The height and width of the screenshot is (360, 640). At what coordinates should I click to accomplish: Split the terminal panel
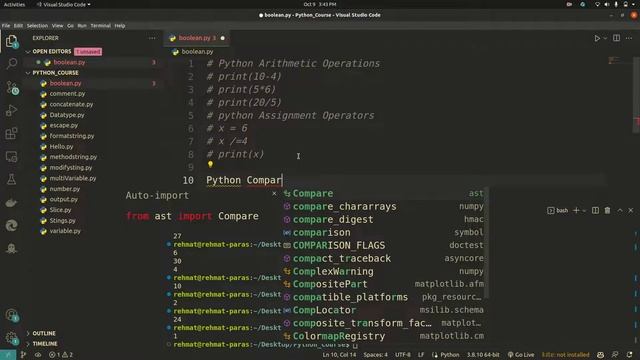coord(595,210)
